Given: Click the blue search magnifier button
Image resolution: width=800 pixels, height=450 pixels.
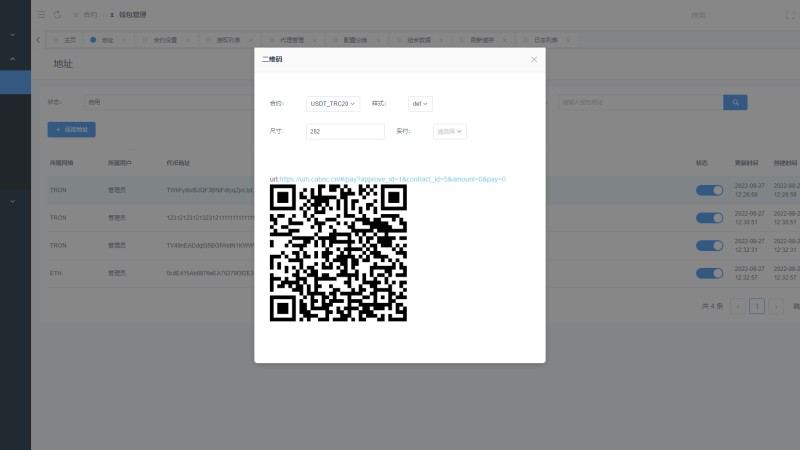Looking at the screenshot, I should (x=735, y=103).
